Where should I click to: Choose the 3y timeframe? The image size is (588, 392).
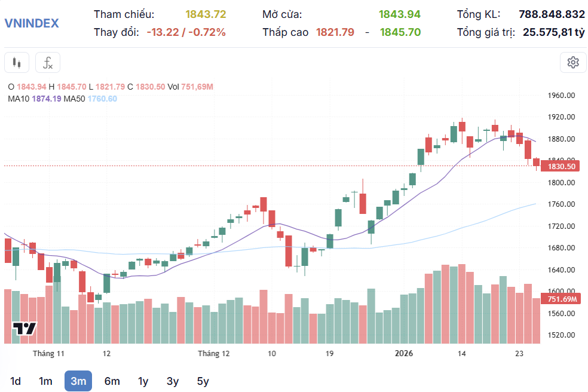(173, 381)
